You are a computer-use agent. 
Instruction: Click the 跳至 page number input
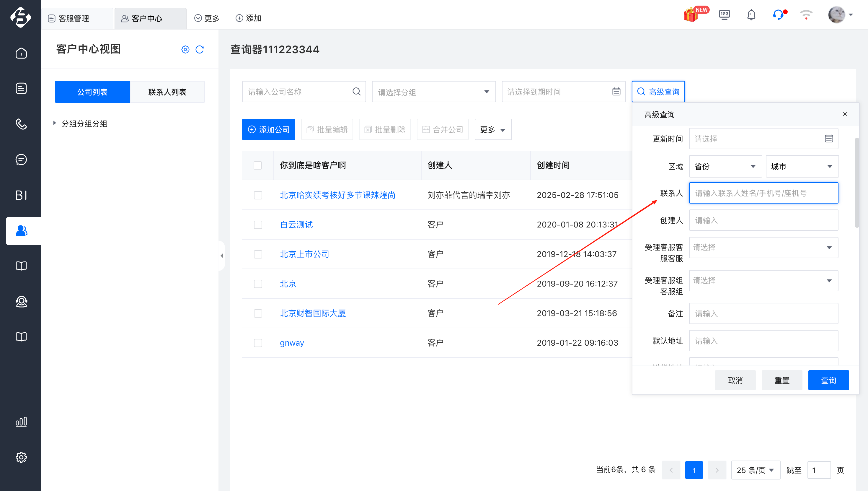(x=819, y=470)
